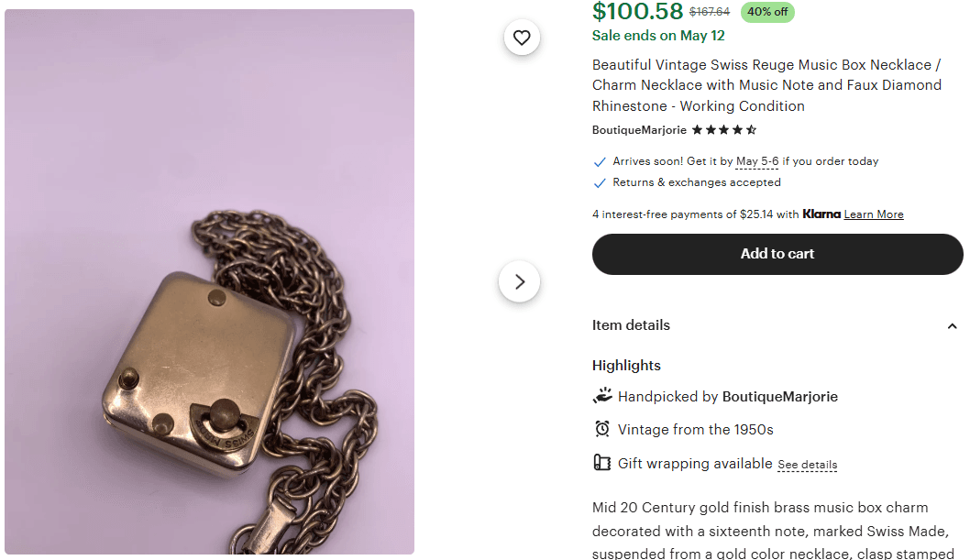This screenshot has height=560, width=970.
Task: Open the Item details tab header
Action: point(631,325)
